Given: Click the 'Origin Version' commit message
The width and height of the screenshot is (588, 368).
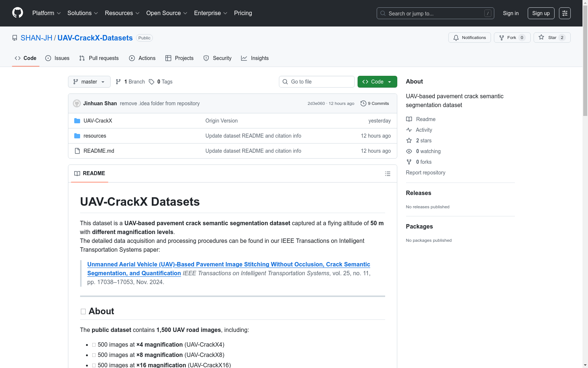Looking at the screenshot, I should pyautogui.click(x=222, y=121).
